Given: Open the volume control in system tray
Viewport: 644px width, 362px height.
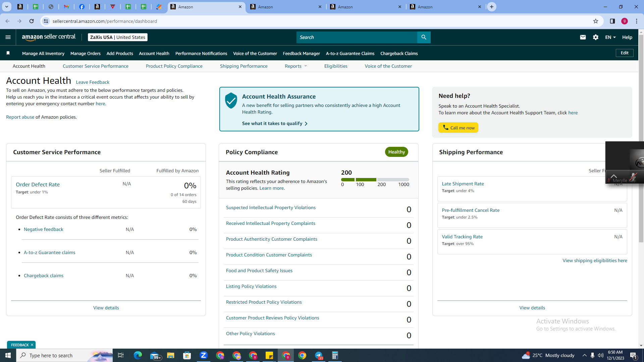Looking at the screenshot, I should 601,355.
